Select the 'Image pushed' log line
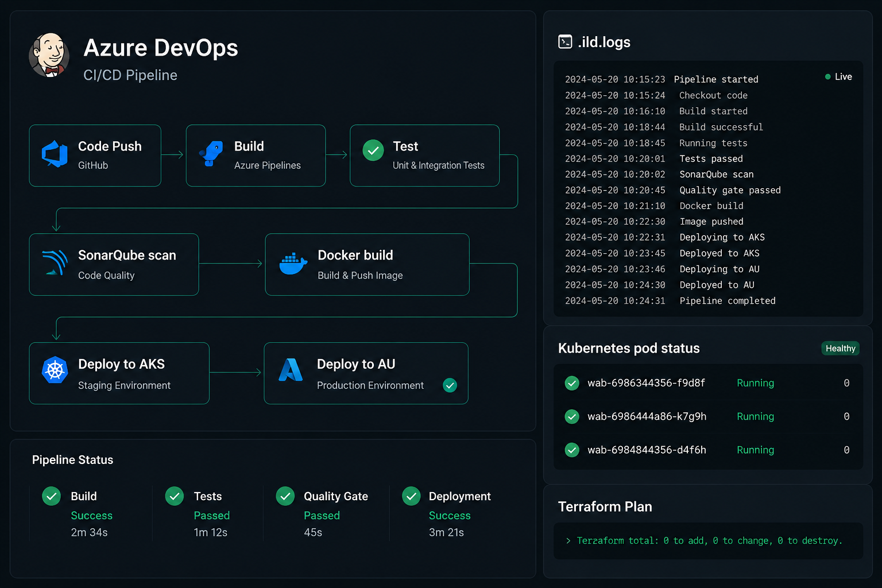 654,222
